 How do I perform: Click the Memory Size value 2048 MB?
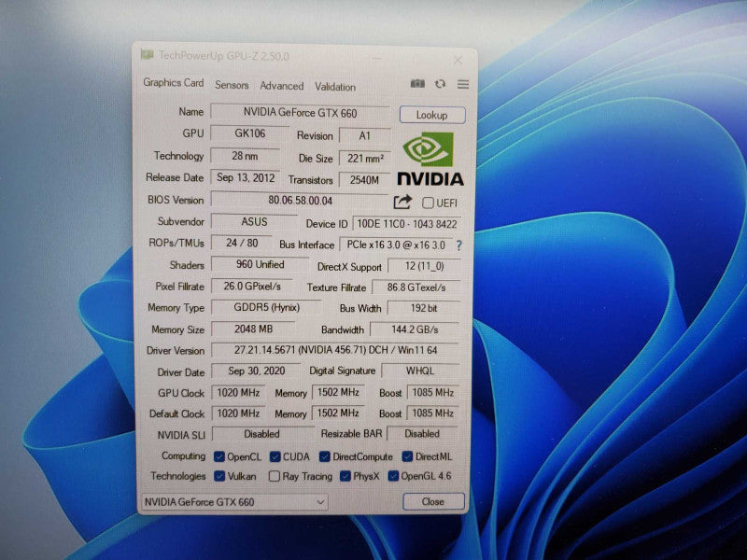pos(253,329)
